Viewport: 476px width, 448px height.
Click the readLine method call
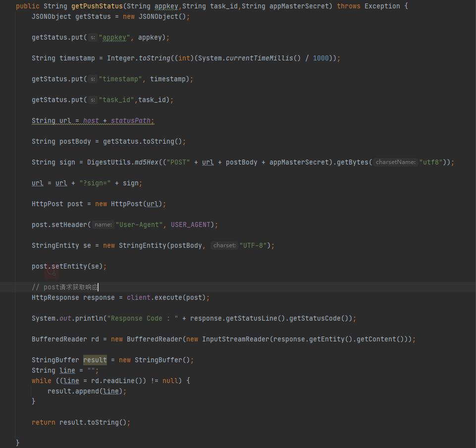(119, 381)
